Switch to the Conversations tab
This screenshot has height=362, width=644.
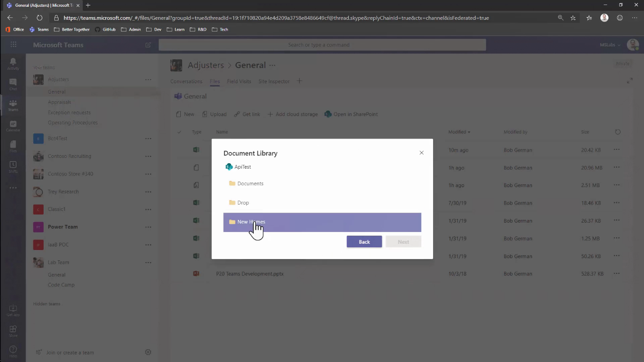click(x=186, y=81)
